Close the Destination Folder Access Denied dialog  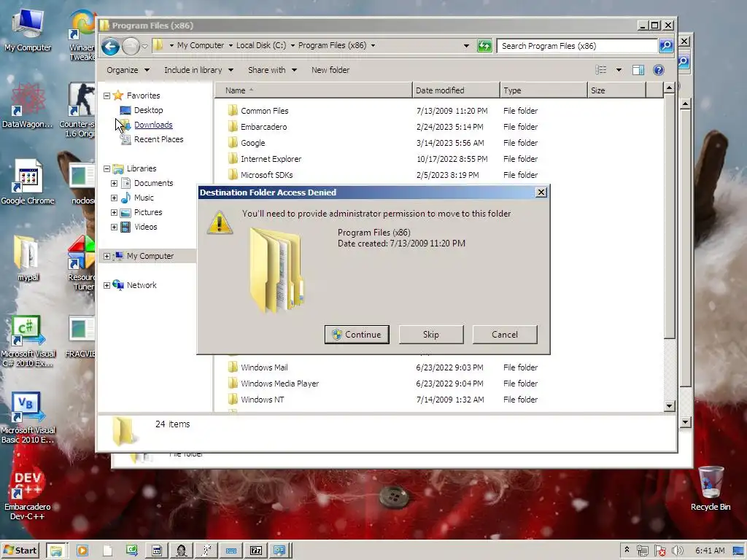coord(541,192)
